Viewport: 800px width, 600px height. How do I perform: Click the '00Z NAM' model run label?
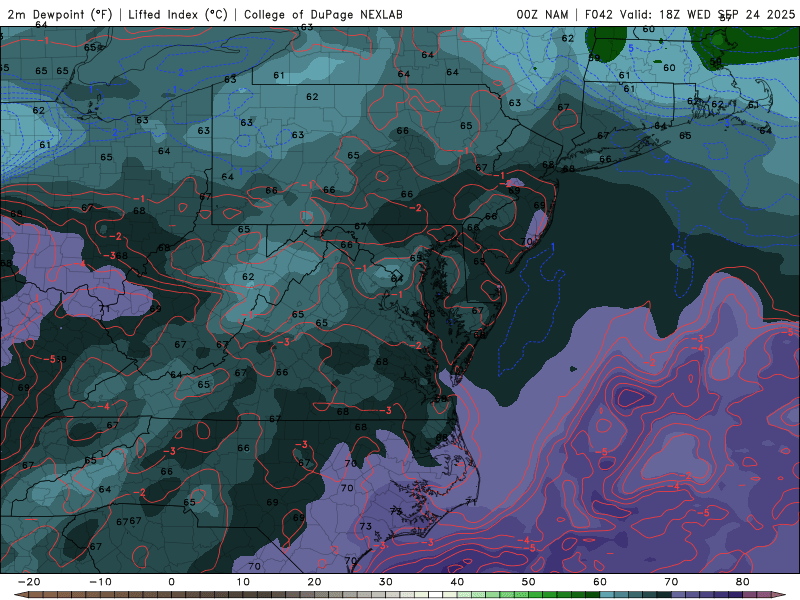click(542, 14)
